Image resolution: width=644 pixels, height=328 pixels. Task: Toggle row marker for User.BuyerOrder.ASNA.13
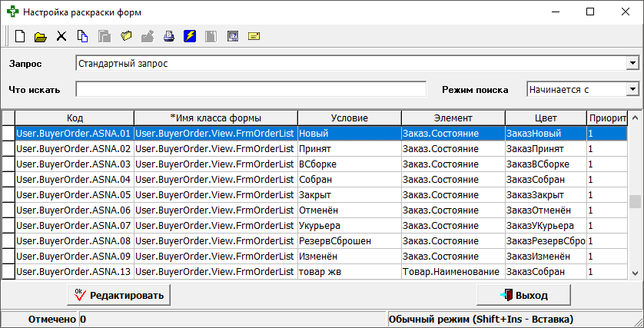coord(8,272)
